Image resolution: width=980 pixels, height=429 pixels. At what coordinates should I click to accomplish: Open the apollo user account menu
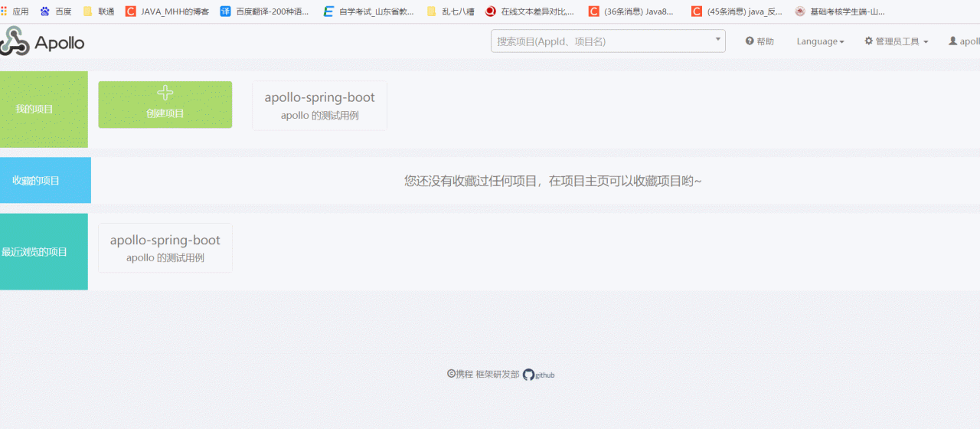964,41
